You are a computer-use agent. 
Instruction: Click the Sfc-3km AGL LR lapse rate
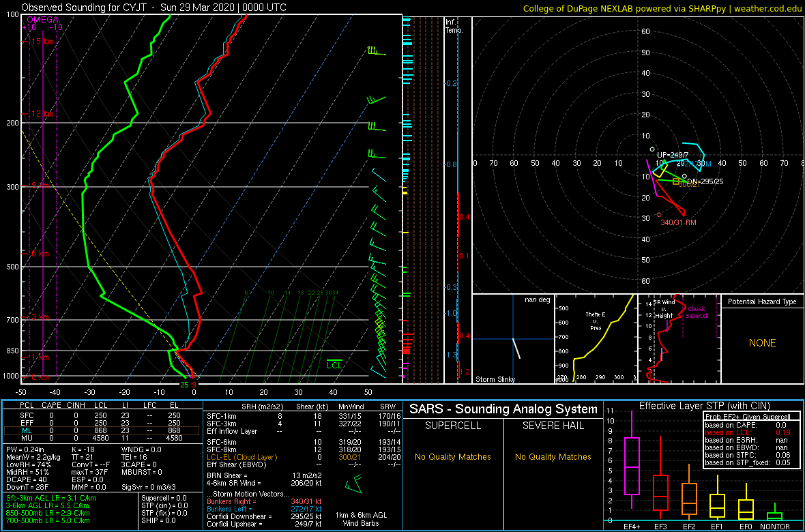tap(51, 499)
